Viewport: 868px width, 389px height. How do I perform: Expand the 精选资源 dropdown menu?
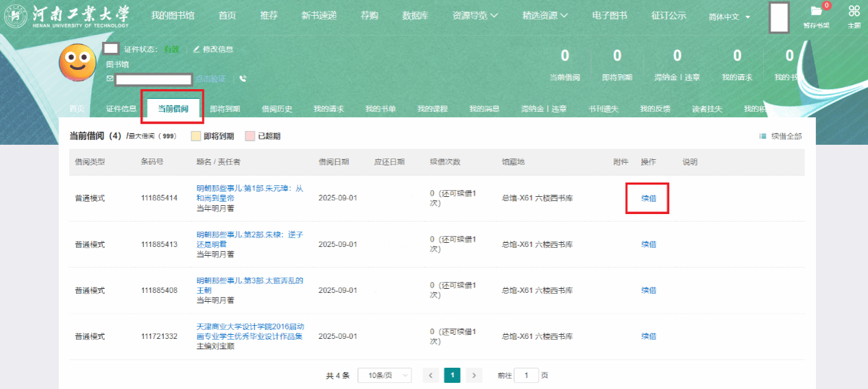click(x=544, y=15)
